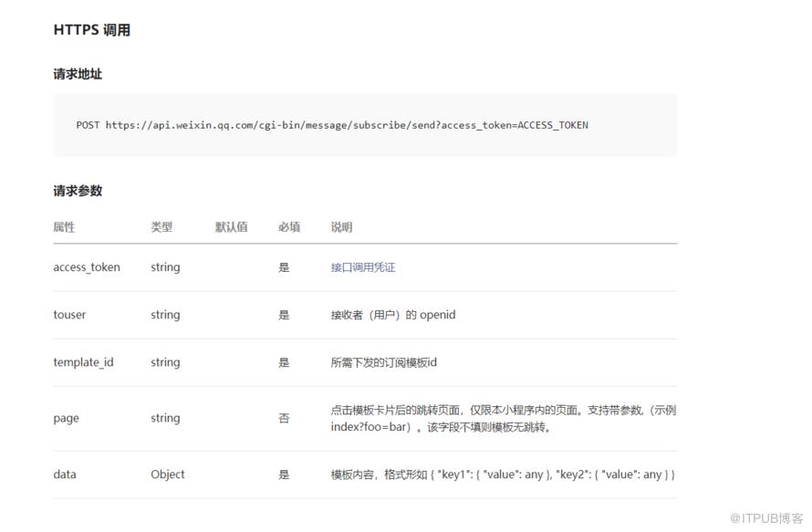Click the 请求地址 heading
This screenshot has width=812, height=532.
pos(78,74)
